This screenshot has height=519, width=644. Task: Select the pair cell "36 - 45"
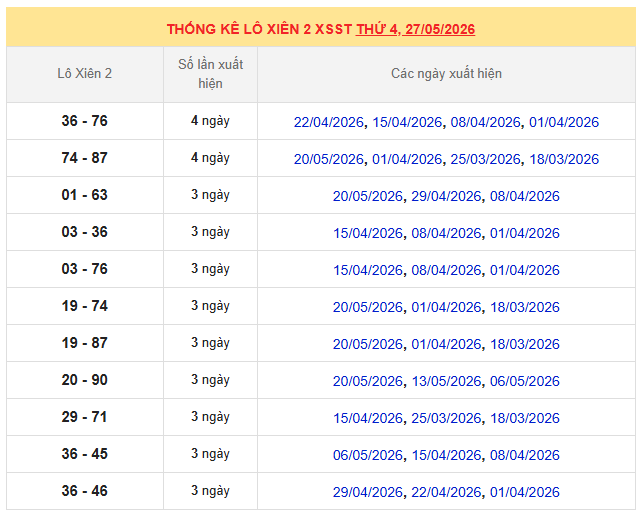(x=85, y=453)
